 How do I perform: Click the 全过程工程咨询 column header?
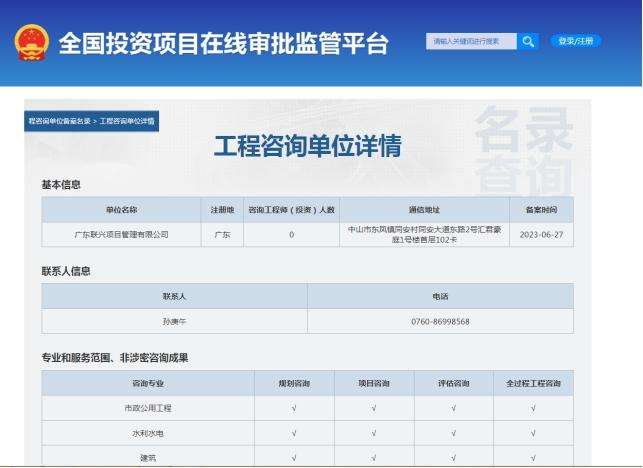[533, 383]
